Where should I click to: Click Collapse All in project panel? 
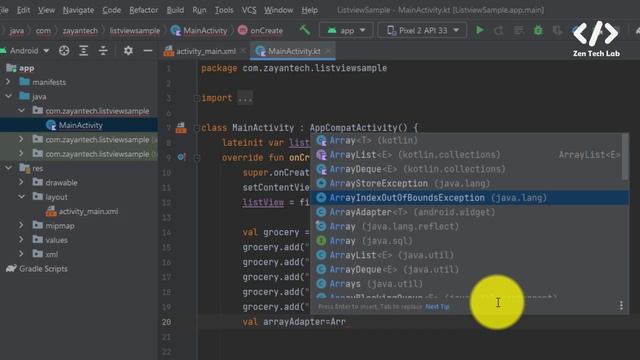tap(103, 51)
